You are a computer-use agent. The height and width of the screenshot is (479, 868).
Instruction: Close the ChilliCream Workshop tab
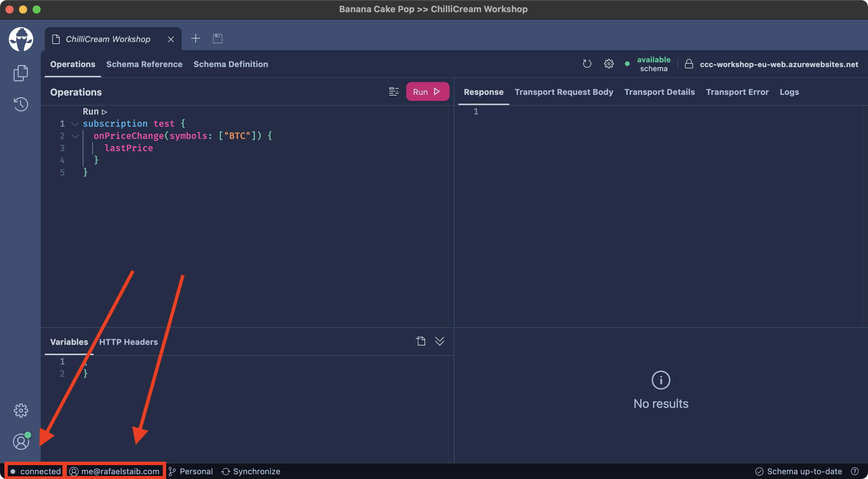coord(171,39)
